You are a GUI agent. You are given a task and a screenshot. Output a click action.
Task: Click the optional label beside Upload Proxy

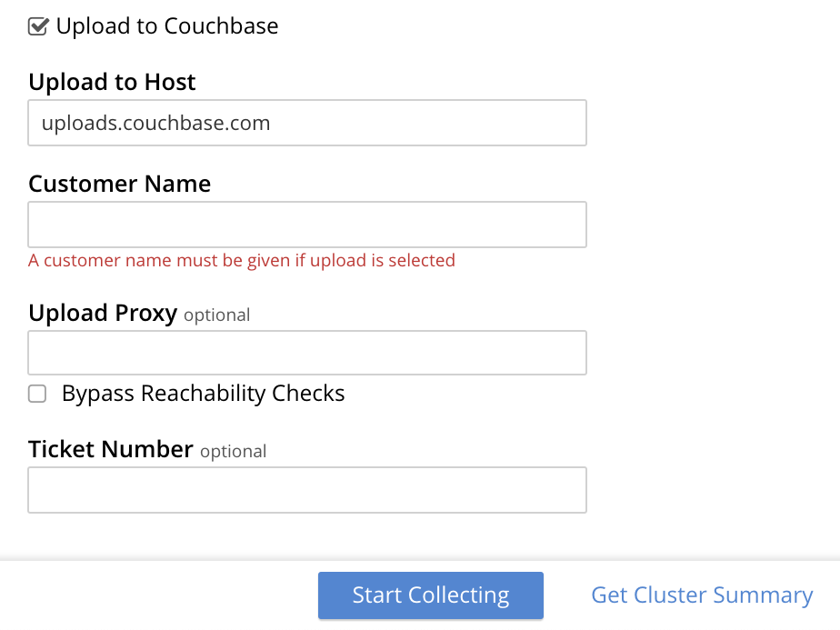point(217,315)
